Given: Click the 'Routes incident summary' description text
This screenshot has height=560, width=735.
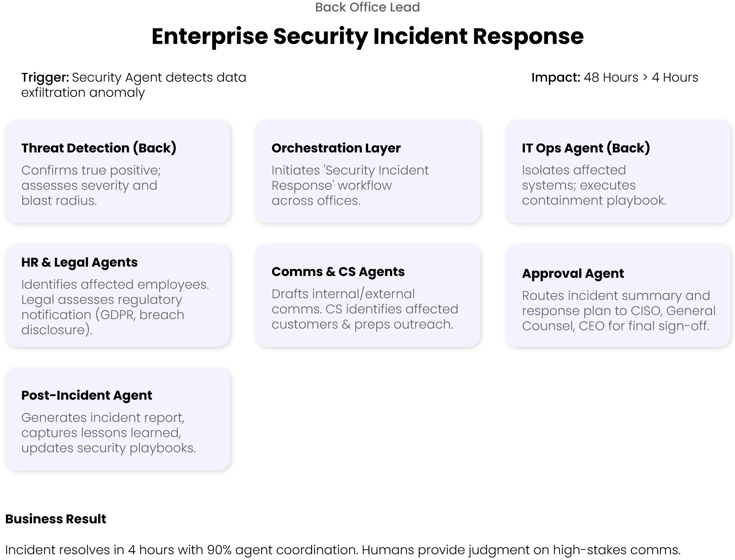Looking at the screenshot, I should 618,311.
